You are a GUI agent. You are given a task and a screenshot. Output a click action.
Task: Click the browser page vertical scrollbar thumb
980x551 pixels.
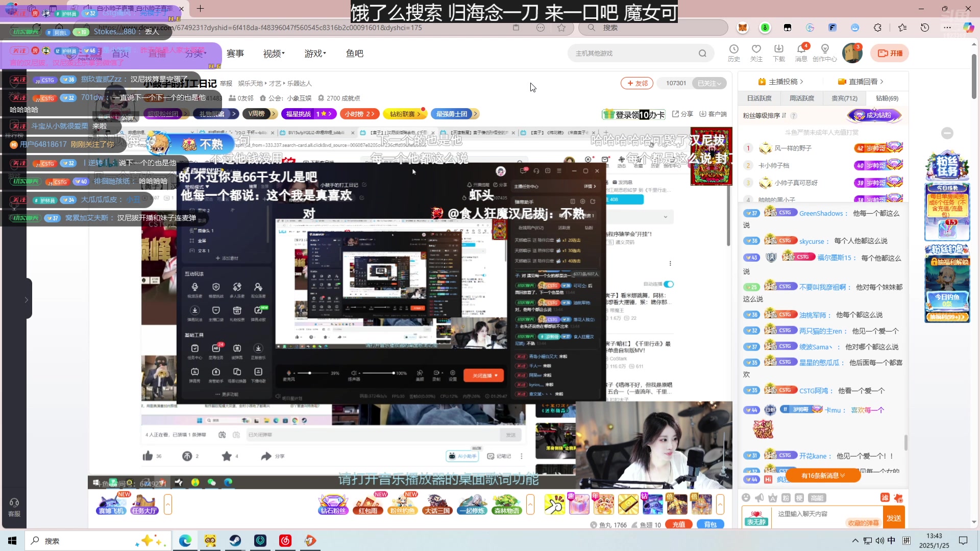(974, 77)
